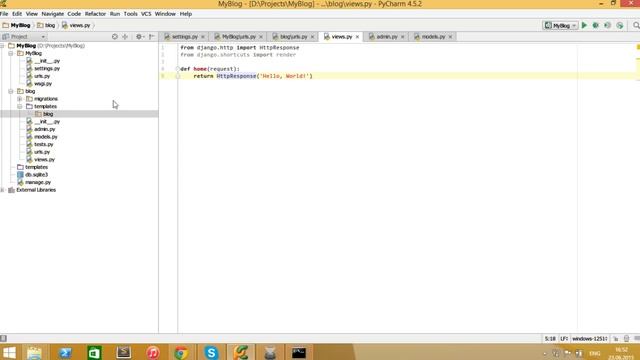Collapse the blog app folder
The width and height of the screenshot is (640, 360).
pyautogui.click(x=11, y=91)
